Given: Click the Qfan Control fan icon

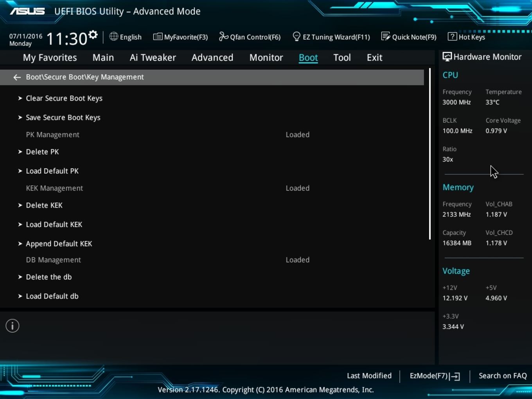Looking at the screenshot, I should (x=223, y=36).
